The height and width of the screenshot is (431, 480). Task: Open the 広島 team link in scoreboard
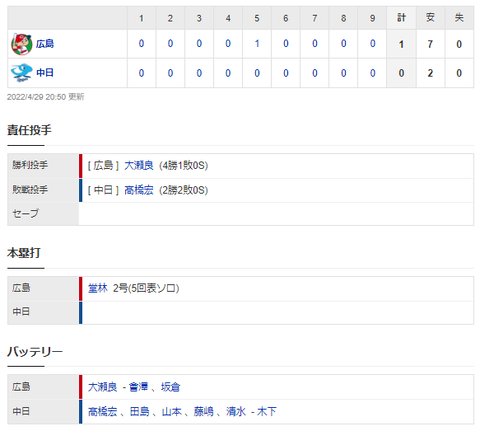click(x=45, y=44)
